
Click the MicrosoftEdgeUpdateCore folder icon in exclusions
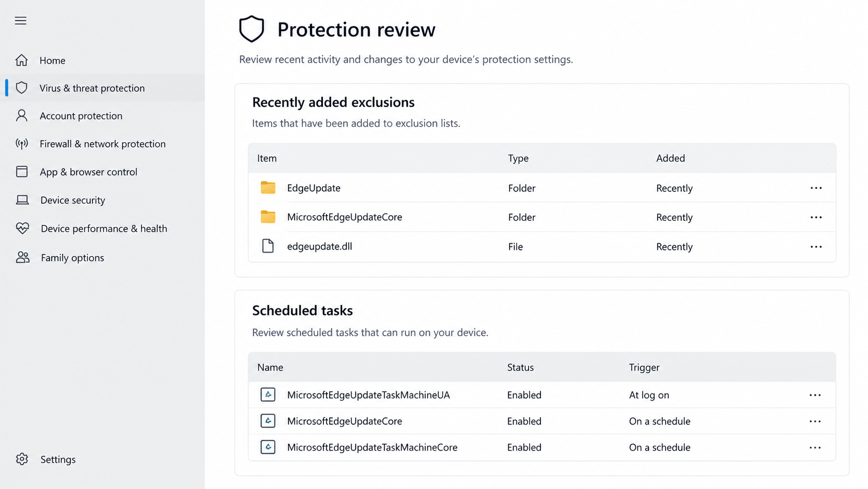268,217
